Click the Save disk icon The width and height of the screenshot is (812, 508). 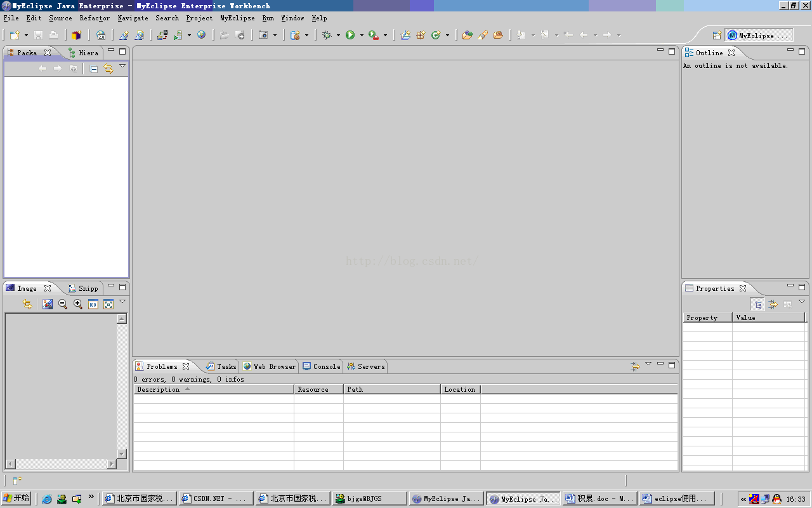38,36
